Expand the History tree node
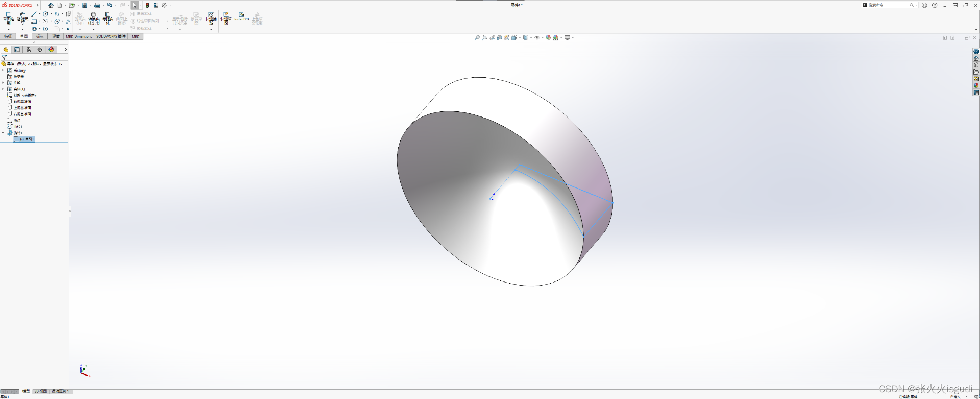This screenshot has height=399, width=980. [x=3, y=70]
